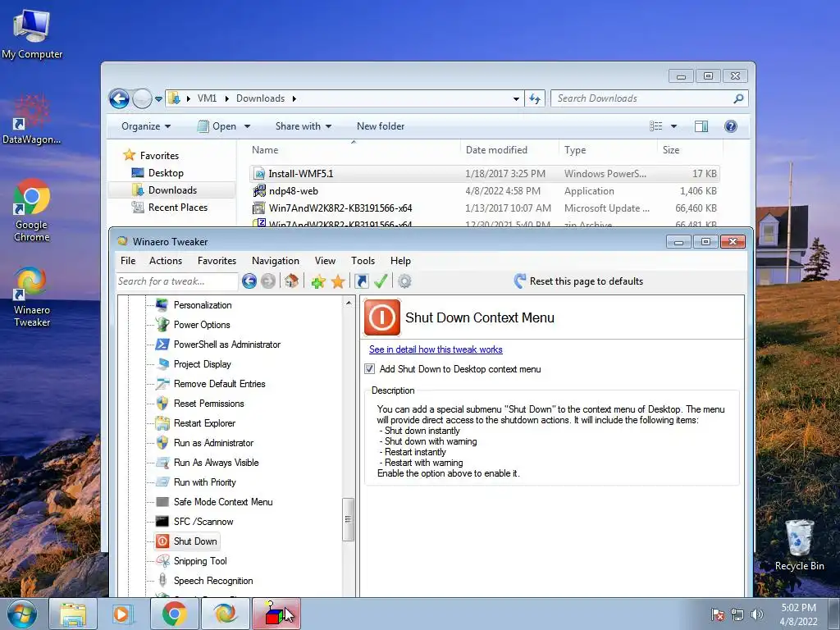The image size is (840, 630).
Task: Toggle the Explorer preview pane icon
Action: click(701, 126)
